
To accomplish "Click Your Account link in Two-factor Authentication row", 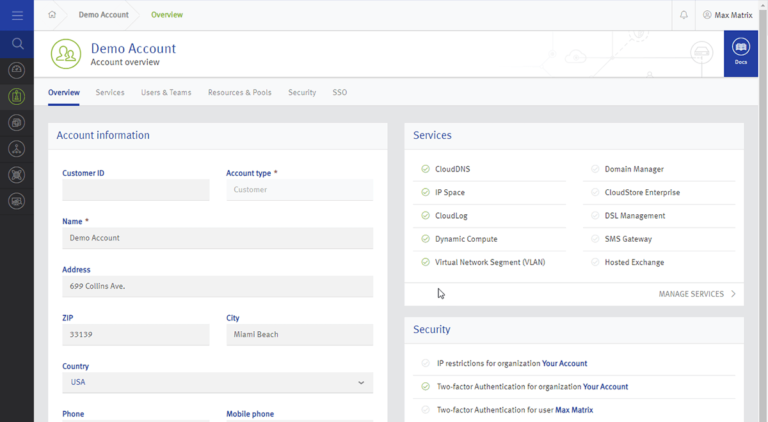I will point(605,386).
